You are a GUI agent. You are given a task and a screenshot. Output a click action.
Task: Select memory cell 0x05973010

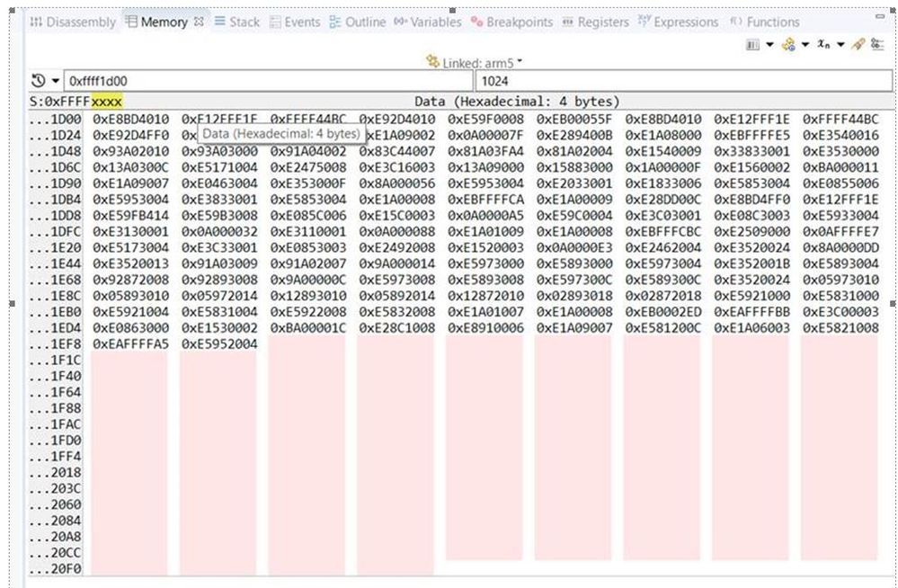click(840, 280)
